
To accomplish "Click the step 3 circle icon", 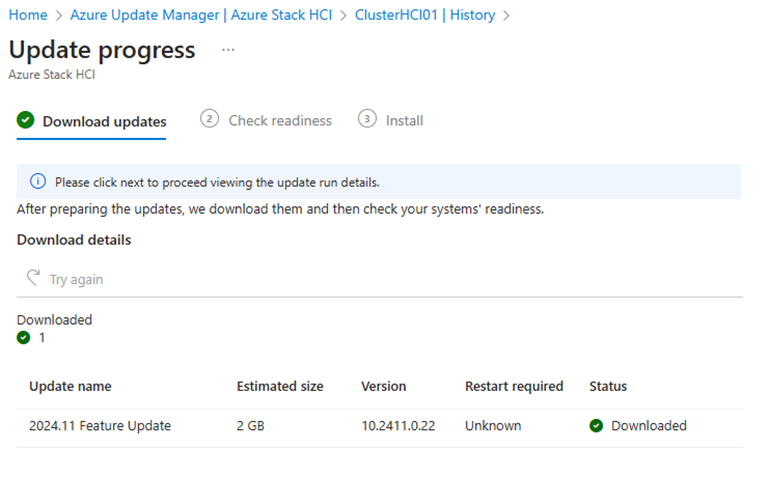I will pos(367,119).
